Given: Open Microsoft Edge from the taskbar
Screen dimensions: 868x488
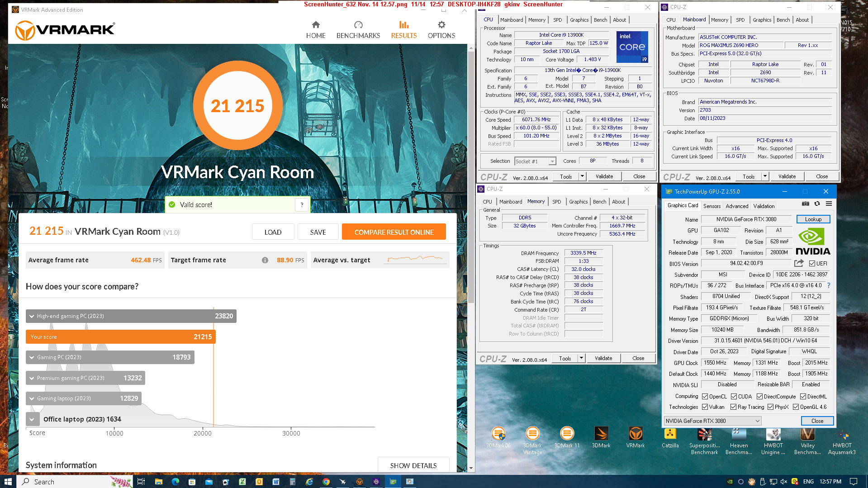Looking at the screenshot, I should pos(175,482).
